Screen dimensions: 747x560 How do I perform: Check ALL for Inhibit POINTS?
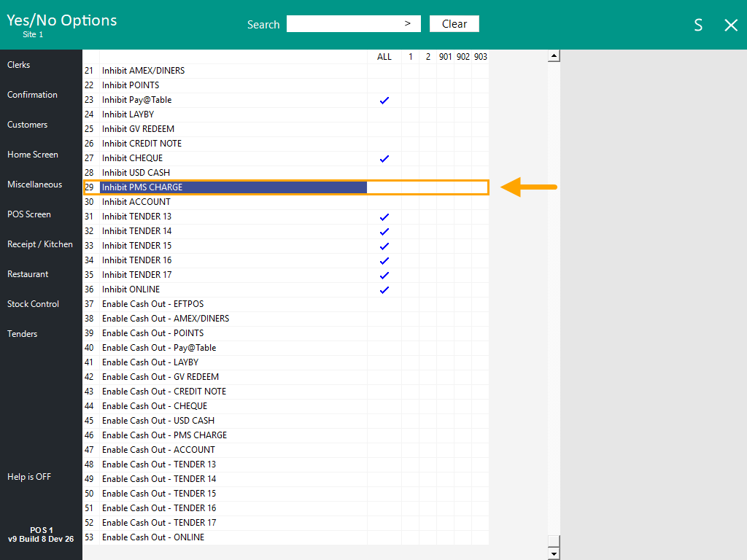384,85
